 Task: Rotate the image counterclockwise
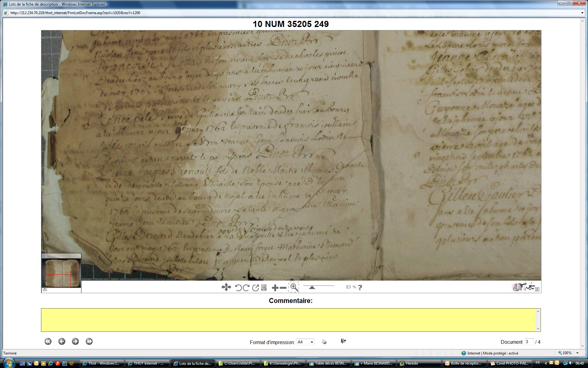tap(238, 287)
